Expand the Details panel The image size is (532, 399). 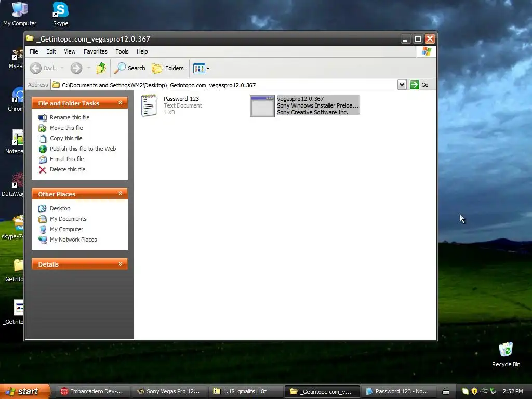point(120,264)
